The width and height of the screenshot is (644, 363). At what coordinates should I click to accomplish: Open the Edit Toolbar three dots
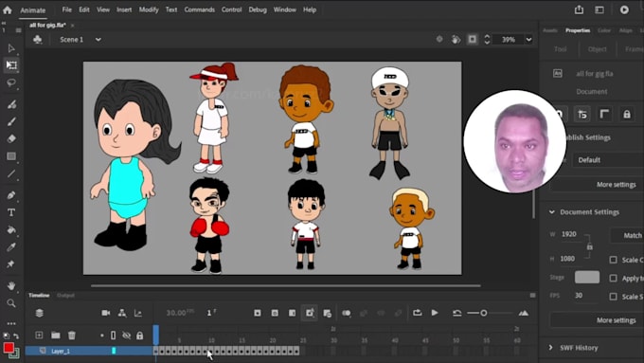[x=11, y=323]
